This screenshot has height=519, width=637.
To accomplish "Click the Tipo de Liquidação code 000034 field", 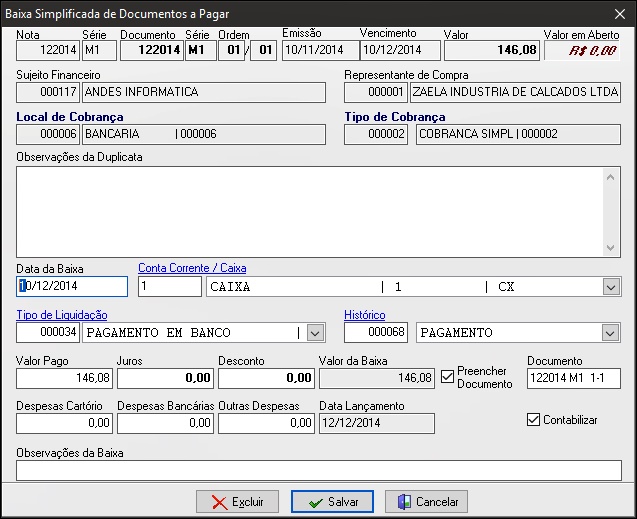I will [x=48, y=333].
